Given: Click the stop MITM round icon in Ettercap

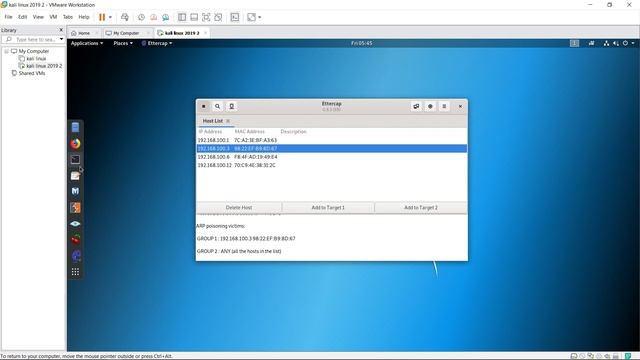Looking at the screenshot, I should [430, 106].
